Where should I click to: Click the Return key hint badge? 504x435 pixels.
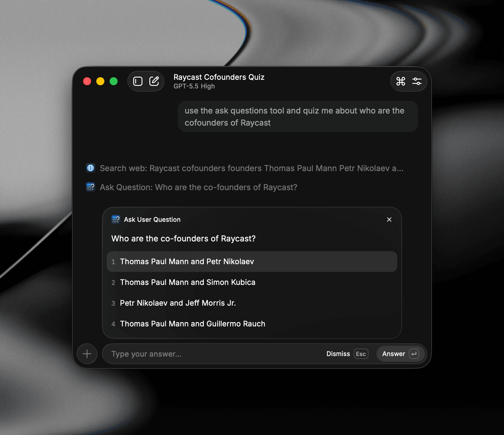point(414,354)
